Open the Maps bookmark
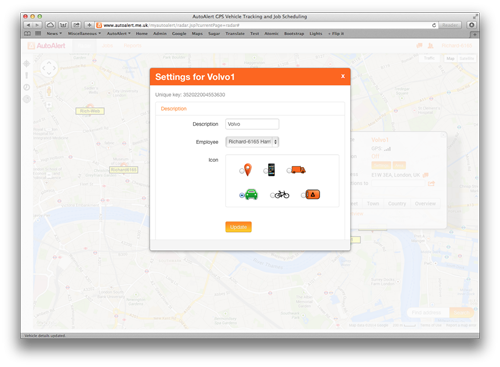This screenshot has height=367, width=500. 197,34
